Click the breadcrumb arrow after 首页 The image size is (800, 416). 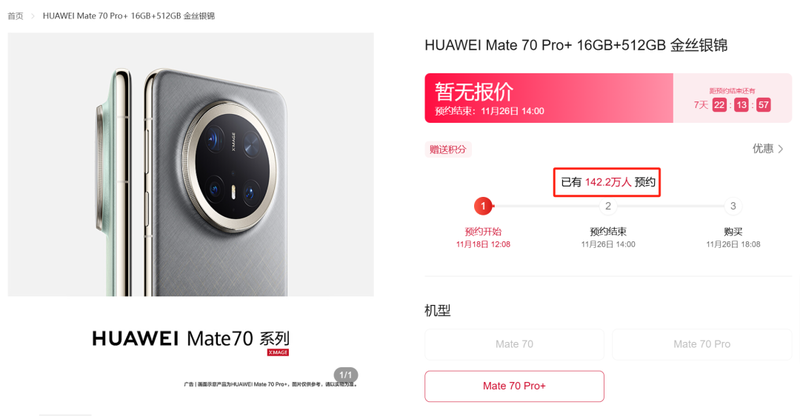(x=33, y=16)
